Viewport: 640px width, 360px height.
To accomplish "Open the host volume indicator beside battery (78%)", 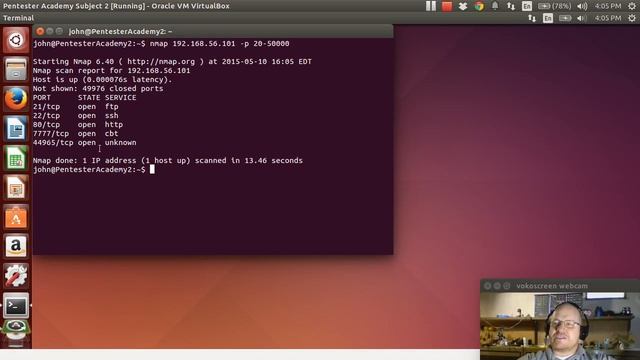I will (x=582, y=6).
